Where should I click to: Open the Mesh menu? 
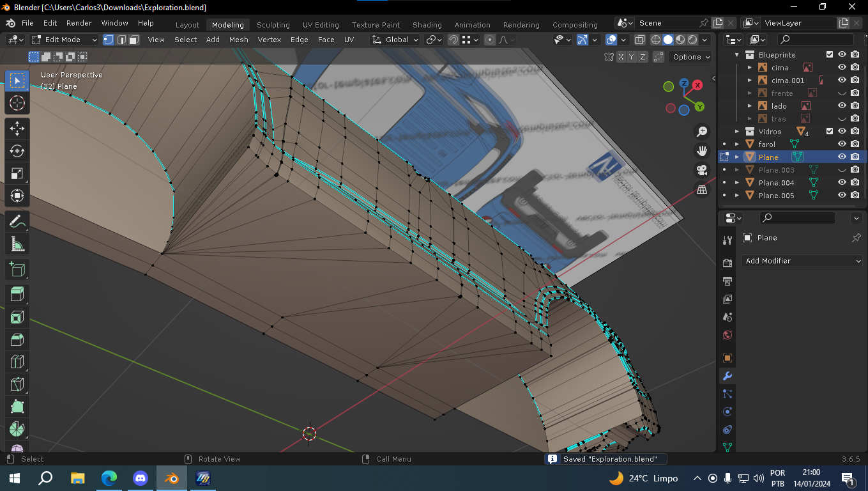click(239, 40)
